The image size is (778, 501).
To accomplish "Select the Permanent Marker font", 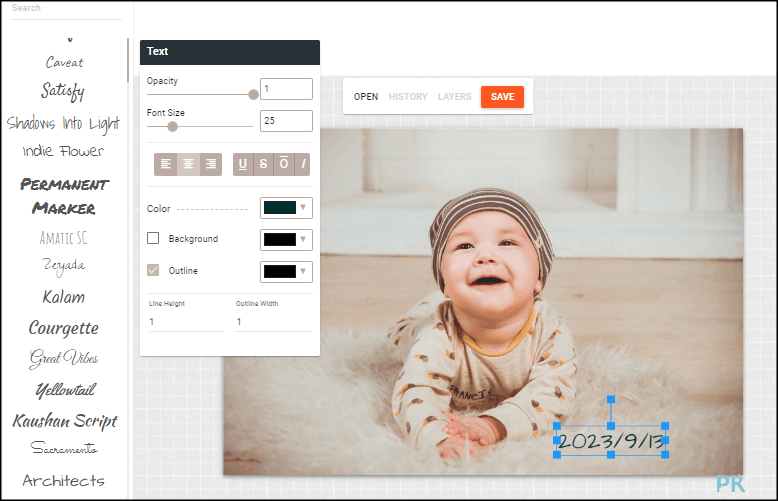I will coord(64,196).
